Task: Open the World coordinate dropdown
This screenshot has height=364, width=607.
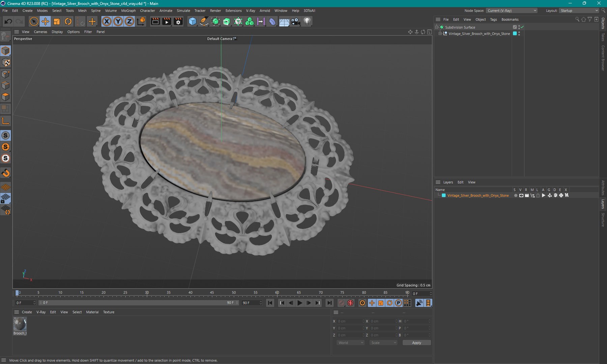Action: pyautogui.click(x=350, y=343)
